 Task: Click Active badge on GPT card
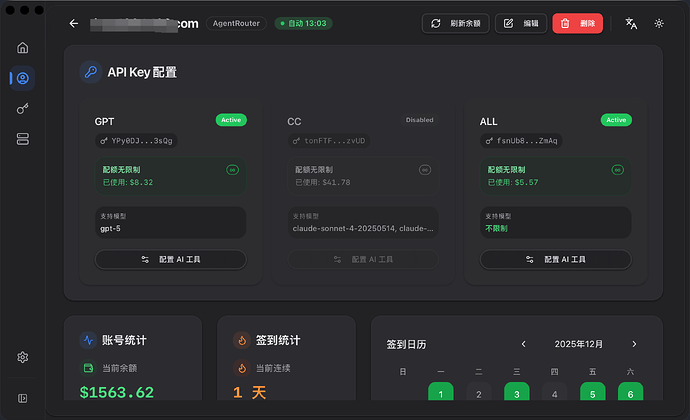[231, 120]
